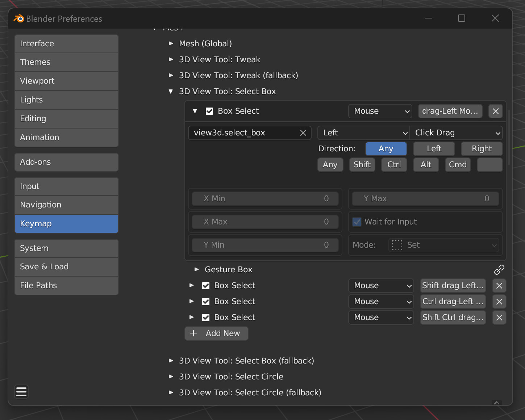Click the drag-Left Mouse key binding button
This screenshot has width=525, height=420.
coord(450,111)
